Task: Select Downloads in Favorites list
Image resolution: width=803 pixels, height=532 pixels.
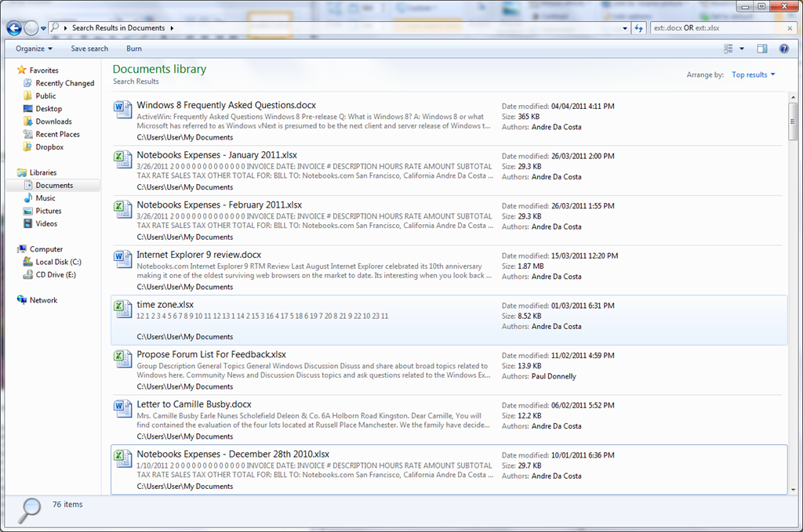Action: tap(53, 121)
